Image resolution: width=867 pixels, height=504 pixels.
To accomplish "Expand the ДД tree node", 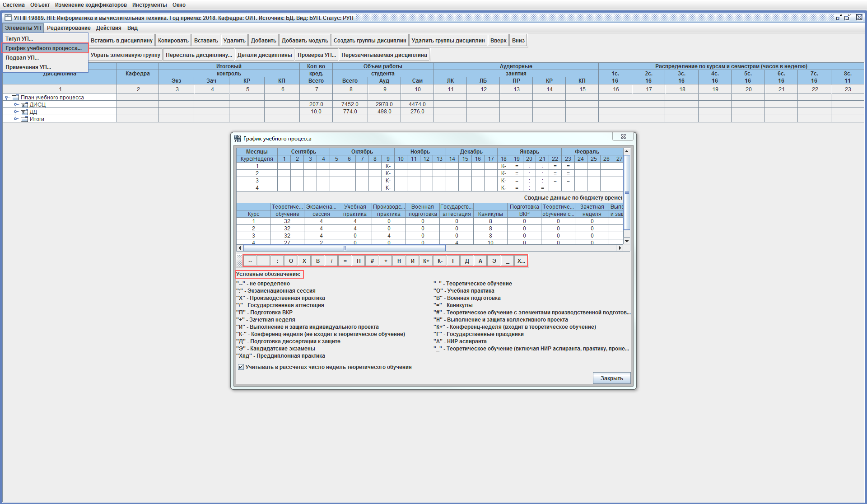I will click(x=16, y=112).
